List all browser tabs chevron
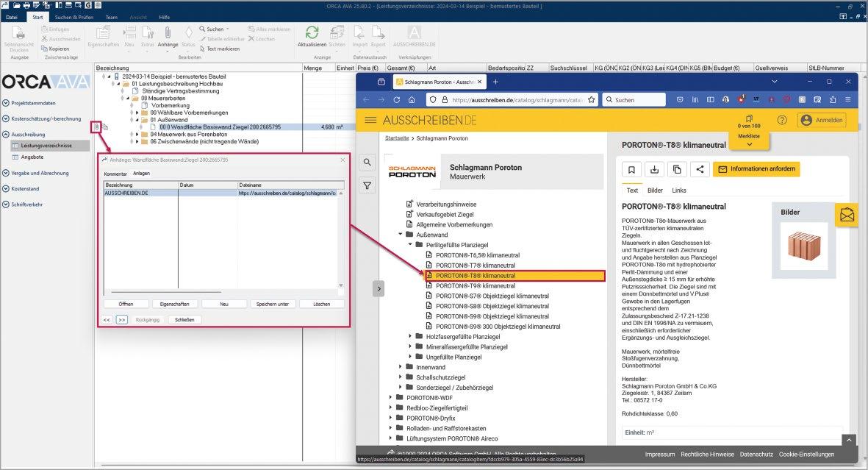The width and height of the screenshot is (868, 470). pos(775,82)
